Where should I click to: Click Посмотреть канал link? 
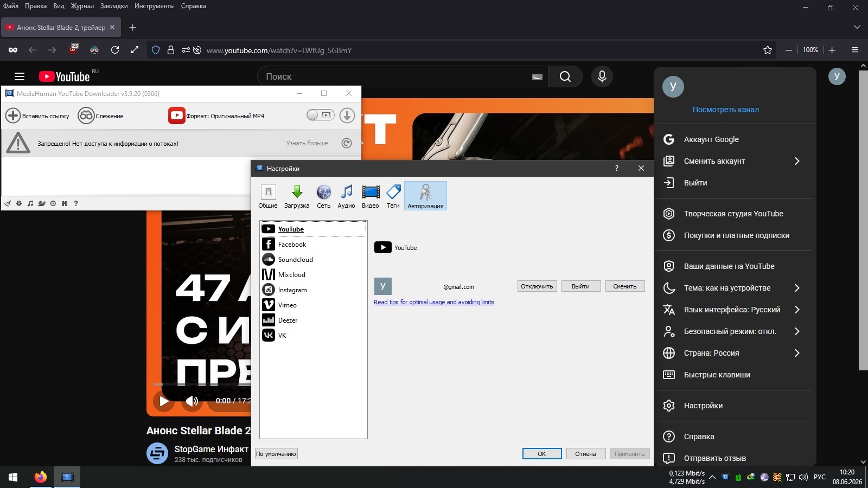pyautogui.click(x=726, y=110)
